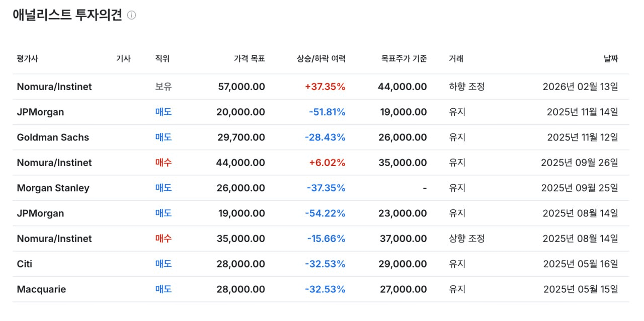Click the -54.22% downside value
644x321 pixels.
pos(325,213)
